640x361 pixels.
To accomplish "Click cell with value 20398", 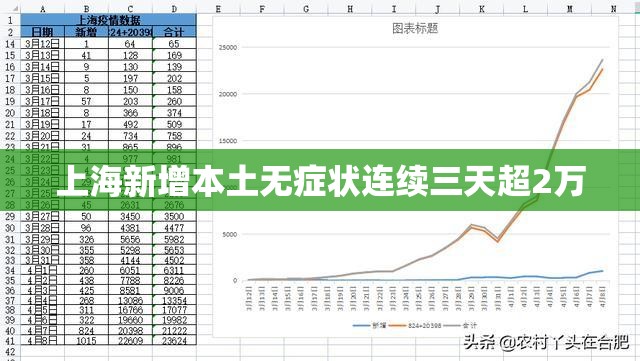I will (130, 331).
